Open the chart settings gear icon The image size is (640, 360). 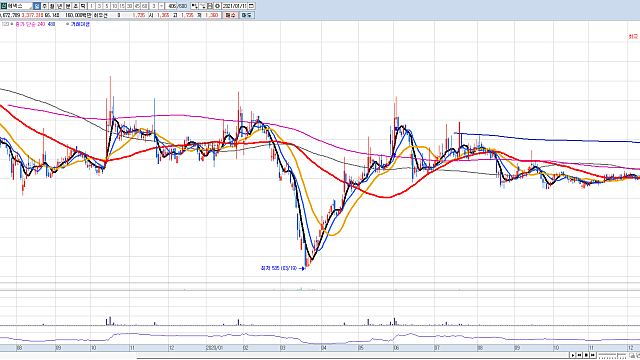(x=217, y=6)
